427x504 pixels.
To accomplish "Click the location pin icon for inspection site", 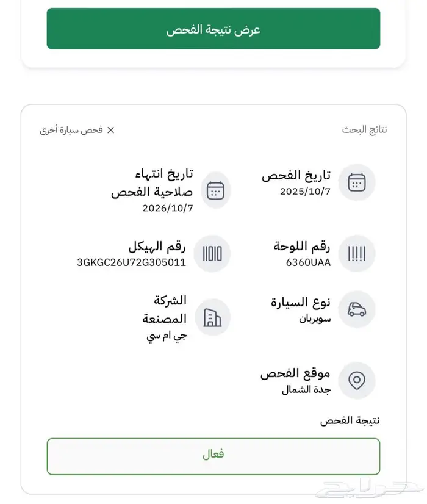I will (356, 380).
